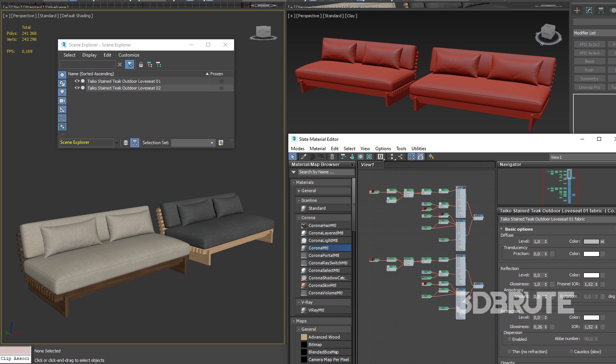Click the lock icon in Scene Explorer toolbar
Viewport: 616px width, 364px height.
tap(141, 65)
